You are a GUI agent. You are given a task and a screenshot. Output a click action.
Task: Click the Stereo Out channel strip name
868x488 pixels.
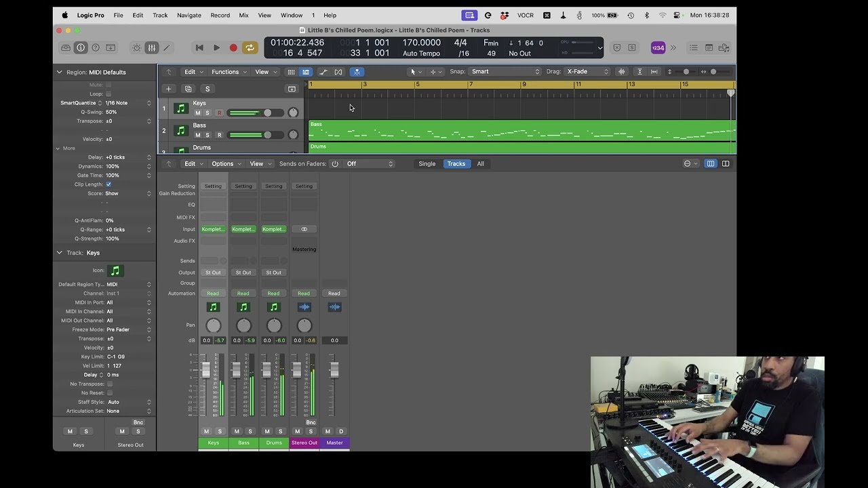(x=304, y=443)
